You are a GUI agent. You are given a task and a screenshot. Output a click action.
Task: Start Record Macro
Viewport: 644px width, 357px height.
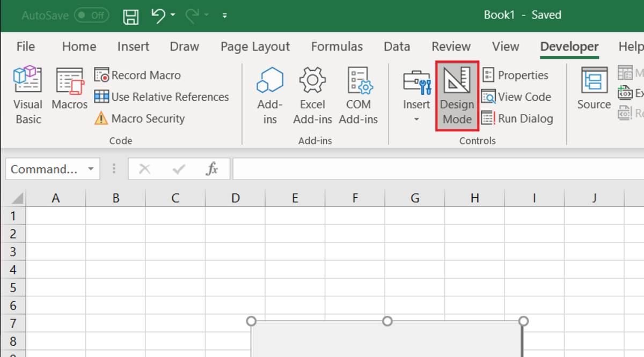click(138, 75)
